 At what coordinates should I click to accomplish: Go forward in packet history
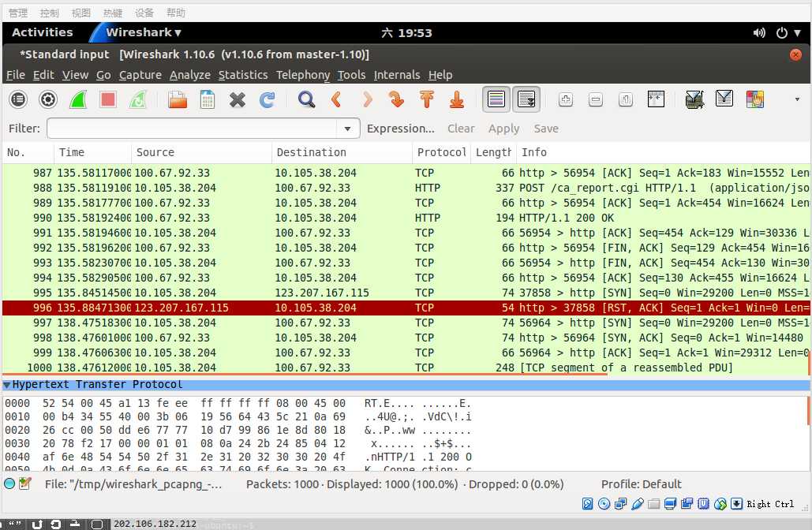pos(367,99)
